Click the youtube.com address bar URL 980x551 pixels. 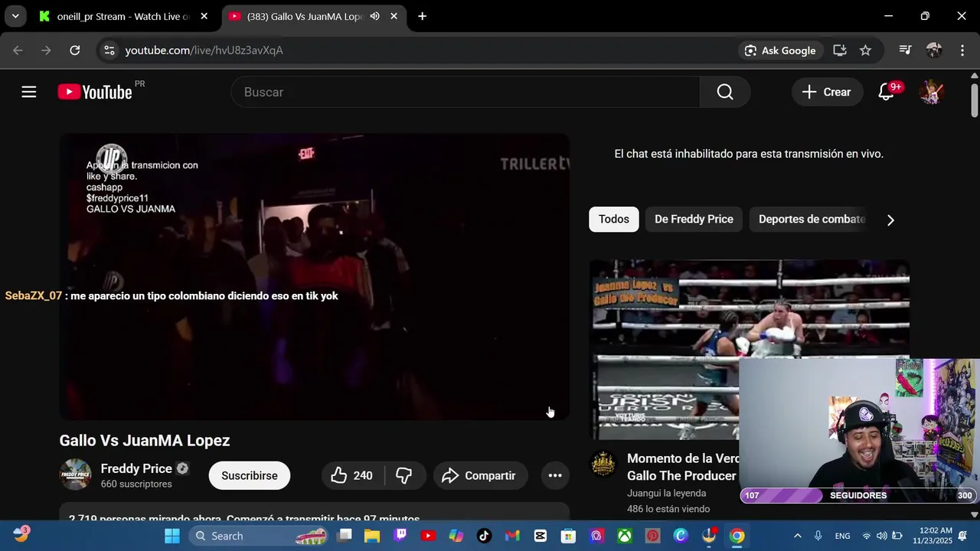click(x=204, y=50)
